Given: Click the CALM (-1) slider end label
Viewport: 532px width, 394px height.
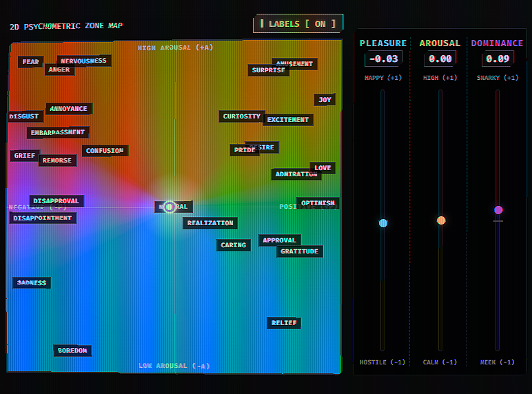Looking at the screenshot, I should (x=440, y=362).
